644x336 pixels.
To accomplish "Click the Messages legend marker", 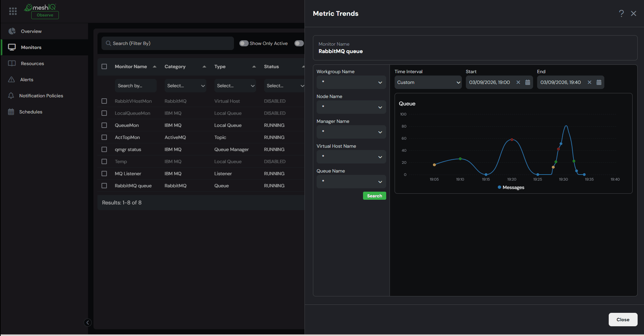I will click(499, 187).
